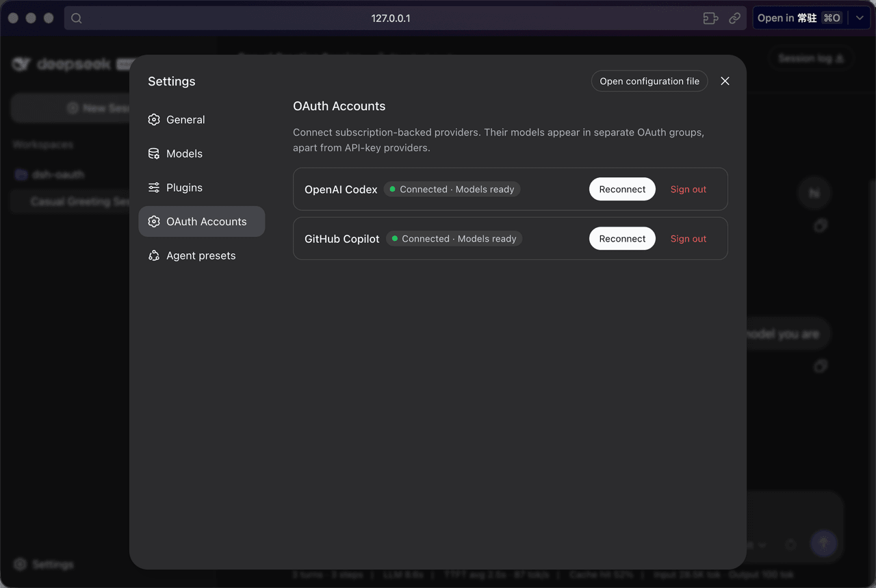Click the GitHub Copilot provider name

pos(342,239)
